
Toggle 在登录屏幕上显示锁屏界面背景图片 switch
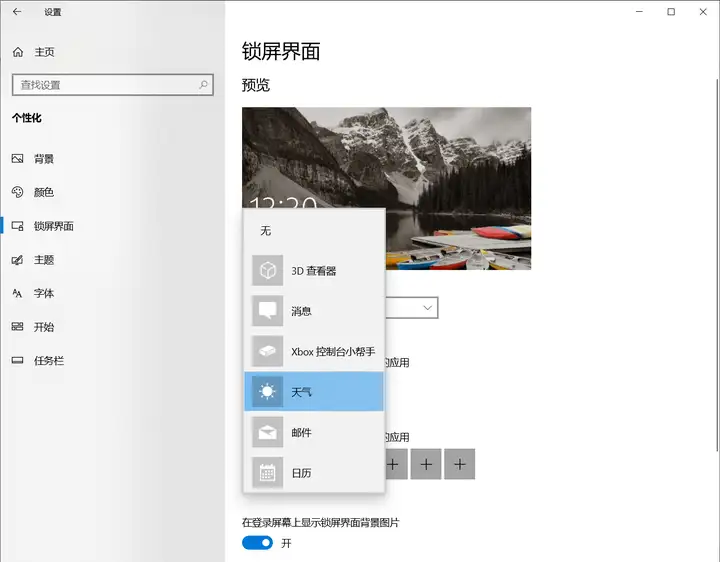[257, 543]
